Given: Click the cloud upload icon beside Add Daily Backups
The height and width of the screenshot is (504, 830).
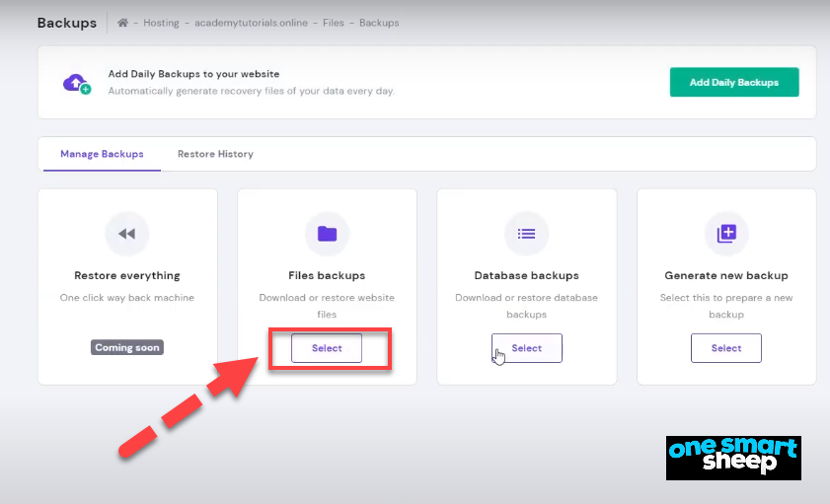Looking at the screenshot, I should coord(77,83).
